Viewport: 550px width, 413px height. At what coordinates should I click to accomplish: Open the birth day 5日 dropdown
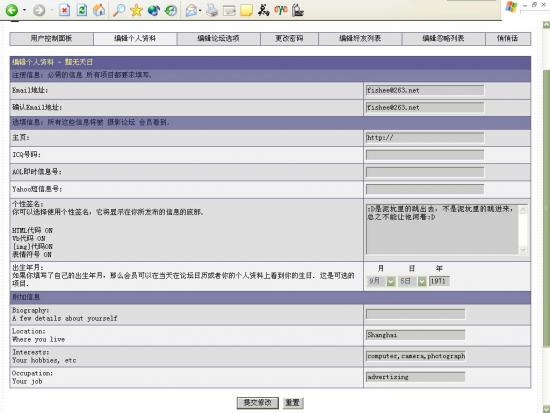point(412,281)
